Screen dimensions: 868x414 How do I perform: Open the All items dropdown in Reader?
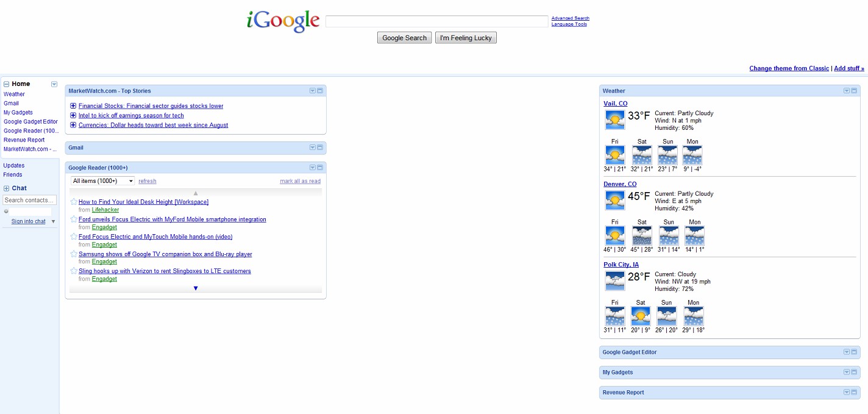(x=102, y=181)
